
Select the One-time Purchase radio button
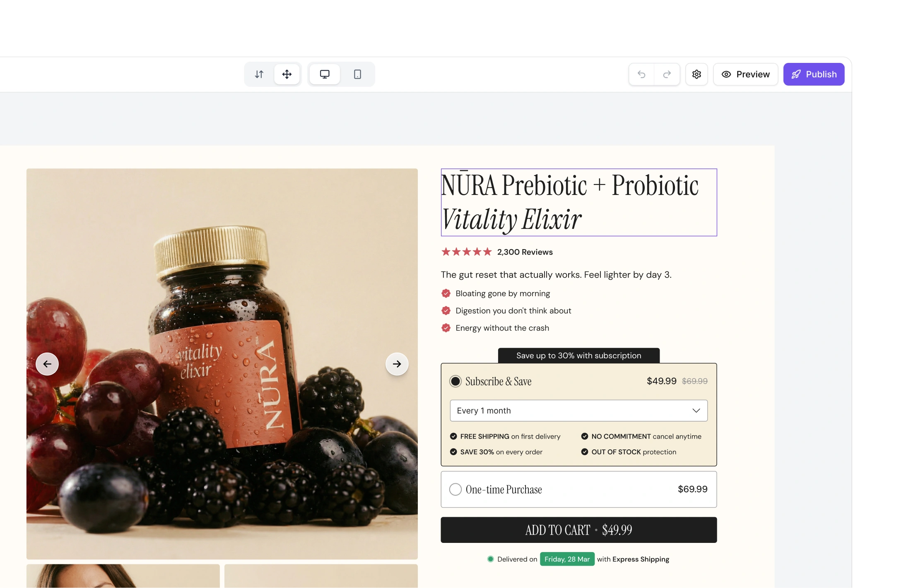(x=455, y=490)
